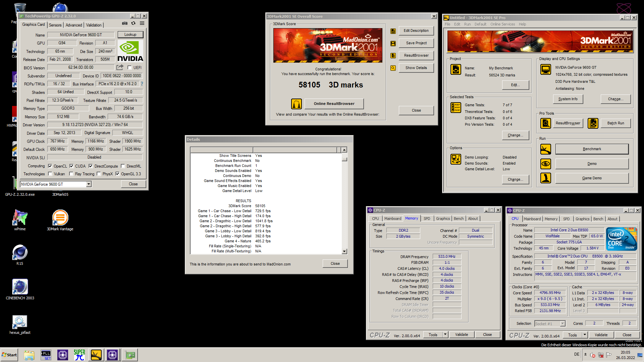
Task: Open the Run menu in 3DMark2001 SE Pro
Action: 467,24
